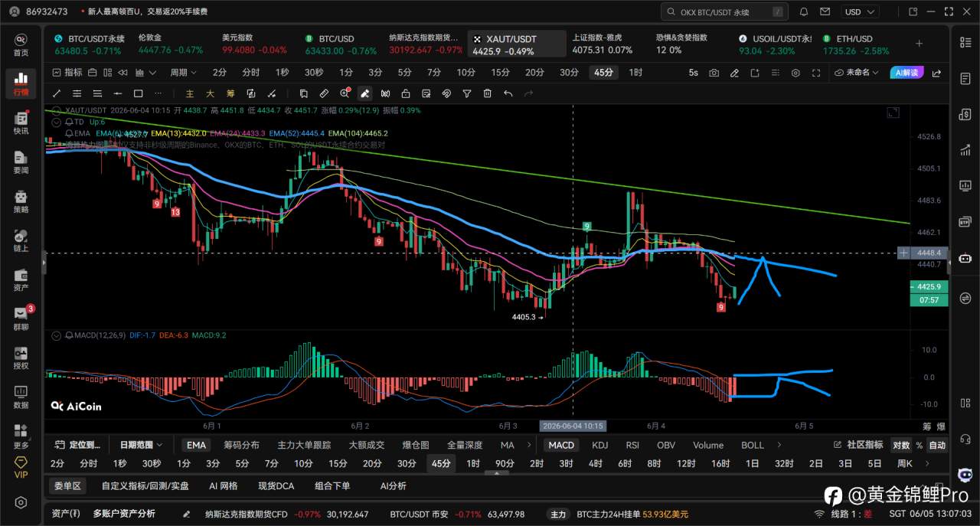The height and width of the screenshot is (526, 980).
Task: Click the 定位到 locate button
Action: [x=77, y=445]
